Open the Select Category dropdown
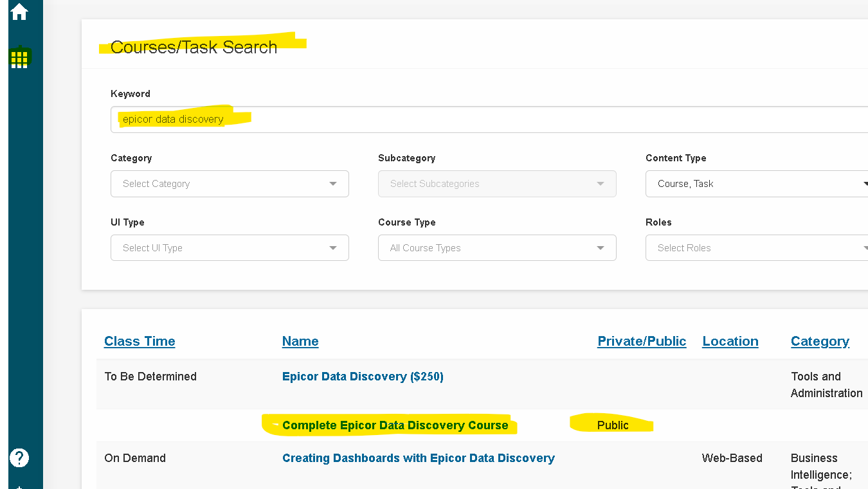Viewport: 868px width, 489px height. click(x=230, y=184)
